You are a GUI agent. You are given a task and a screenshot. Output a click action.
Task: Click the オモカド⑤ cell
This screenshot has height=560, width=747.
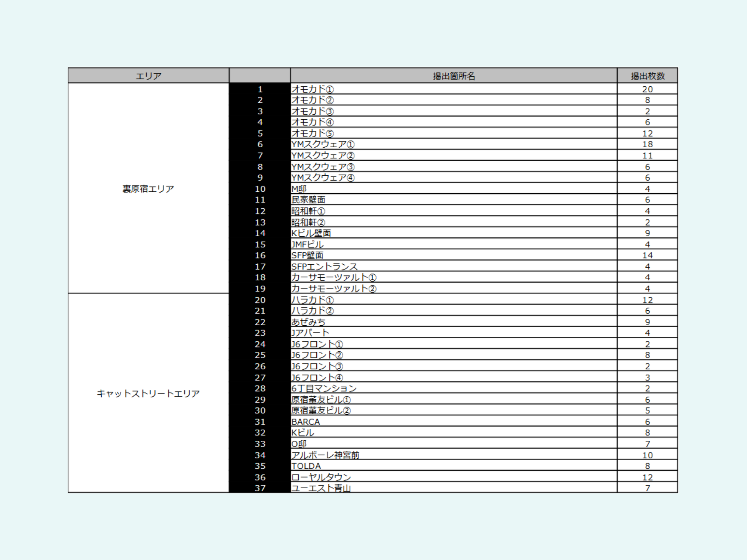[454, 133]
